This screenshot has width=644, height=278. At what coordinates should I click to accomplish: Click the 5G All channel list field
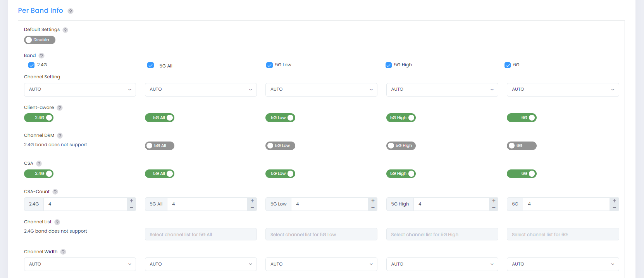[x=200, y=235]
